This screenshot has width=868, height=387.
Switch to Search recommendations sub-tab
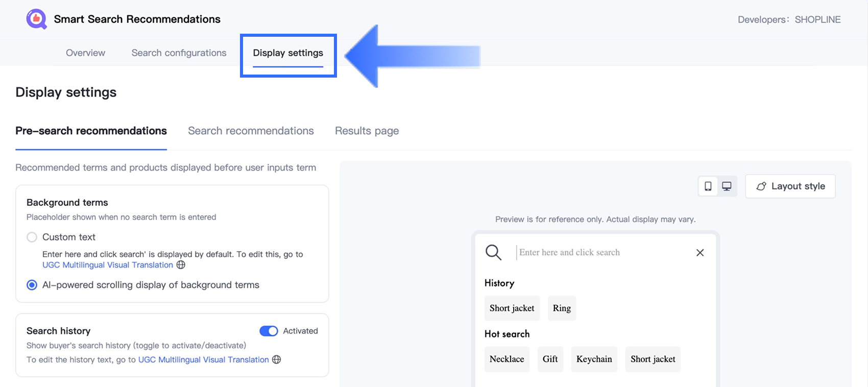[x=251, y=131]
